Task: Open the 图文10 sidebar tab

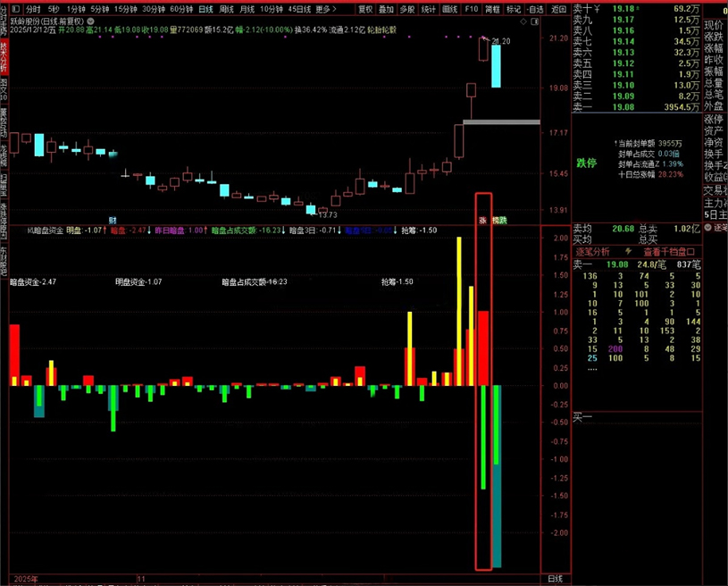Action: (x=4, y=89)
